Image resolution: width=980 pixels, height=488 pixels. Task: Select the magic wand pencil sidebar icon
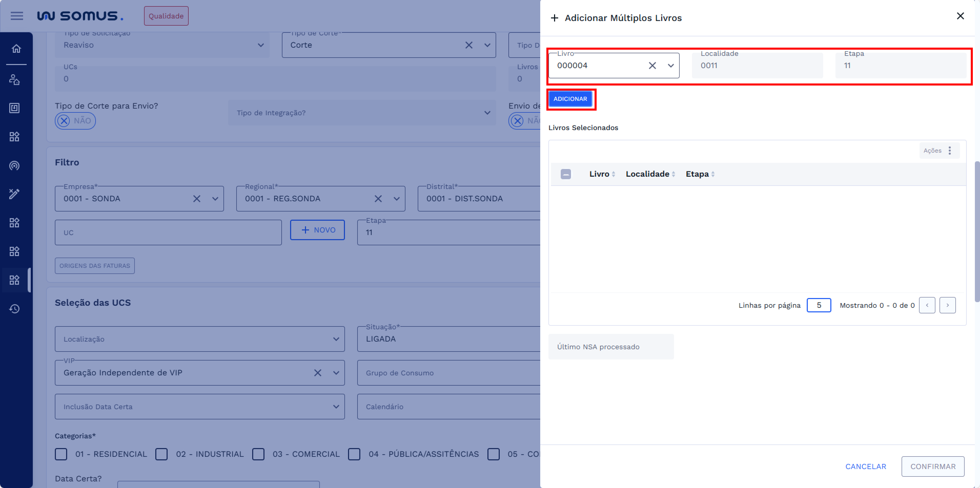pos(14,194)
